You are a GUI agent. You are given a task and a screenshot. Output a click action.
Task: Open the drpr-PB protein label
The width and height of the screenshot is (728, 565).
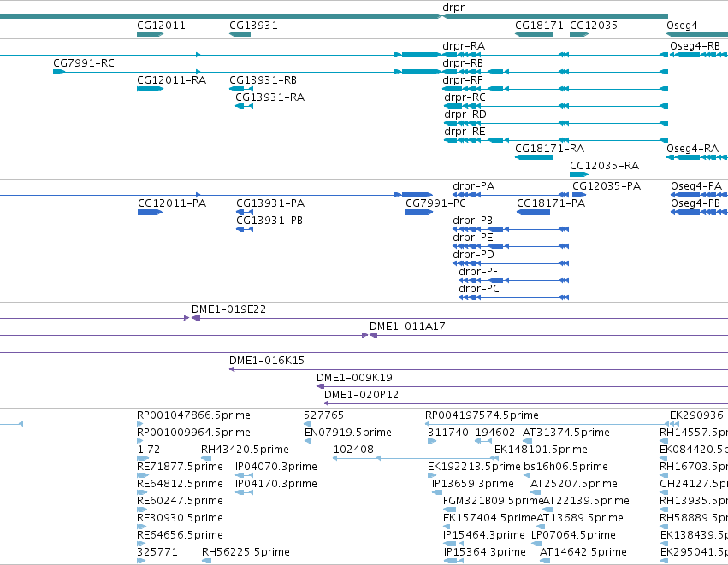(472, 221)
